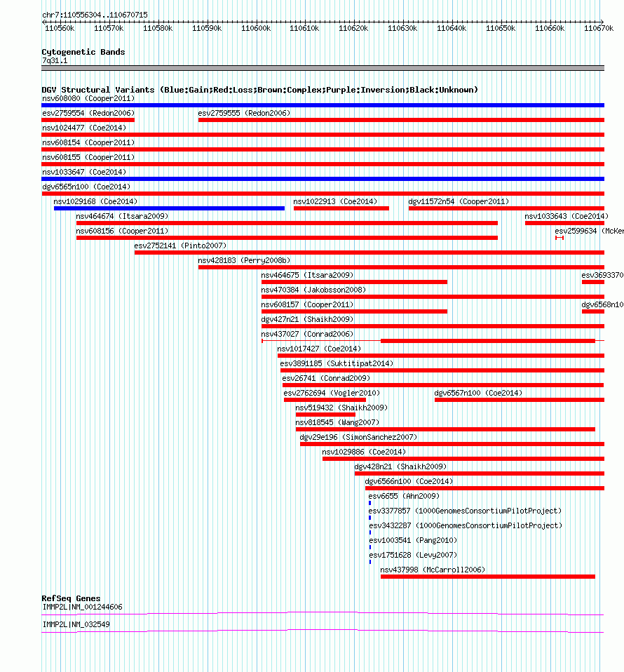Open nsv608157 (Cooper2011) entry
This screenshot has width=624, height=672.
308,304
